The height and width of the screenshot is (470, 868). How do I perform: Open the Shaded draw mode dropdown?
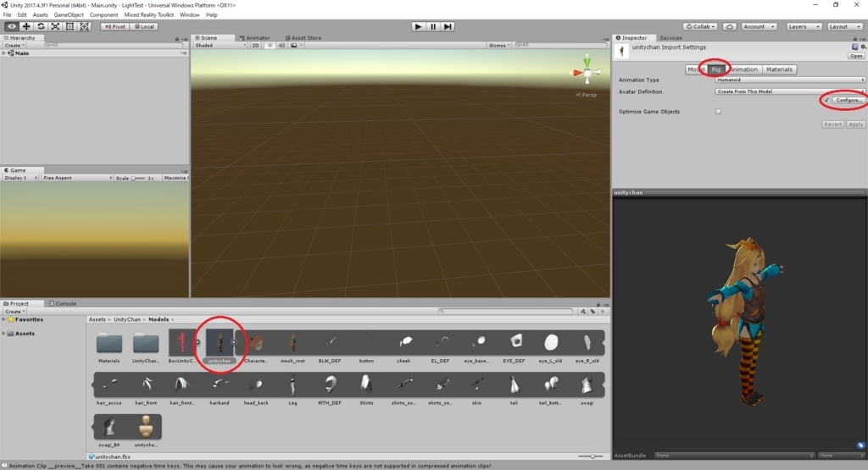pos(220,46)
